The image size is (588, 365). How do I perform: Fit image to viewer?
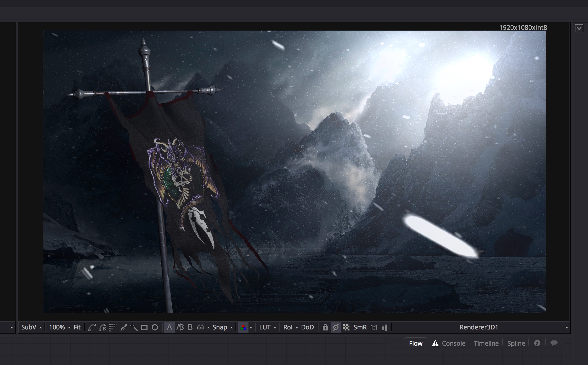point(77,327)
